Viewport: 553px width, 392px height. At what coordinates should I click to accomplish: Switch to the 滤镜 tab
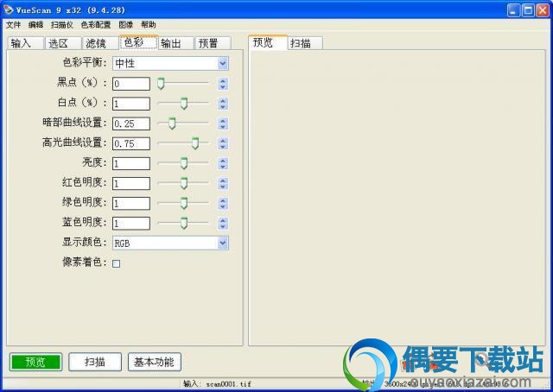click(100, 43)
